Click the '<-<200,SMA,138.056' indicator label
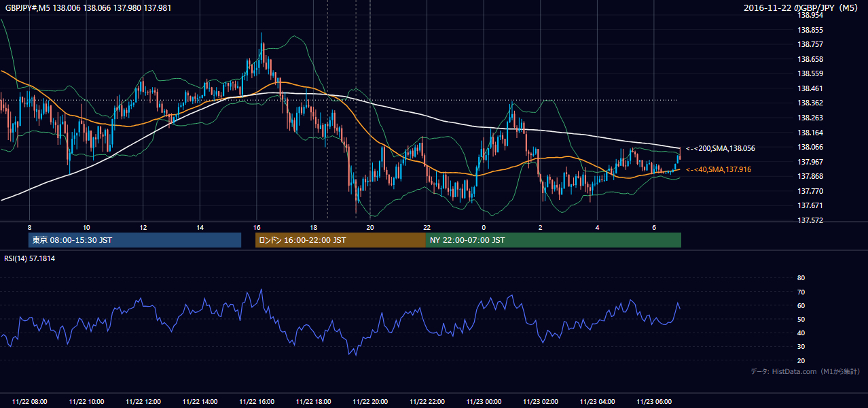The image size is (868, 408). 721,148
